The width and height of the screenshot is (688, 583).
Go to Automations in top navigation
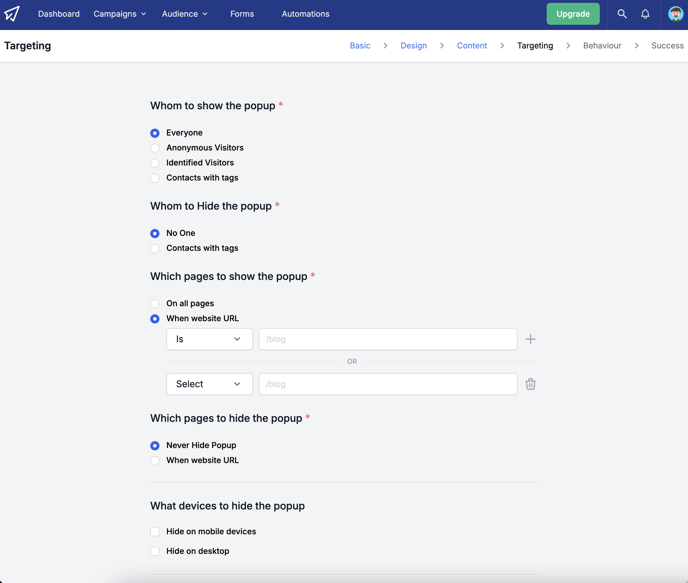click(x=305, y=14)
